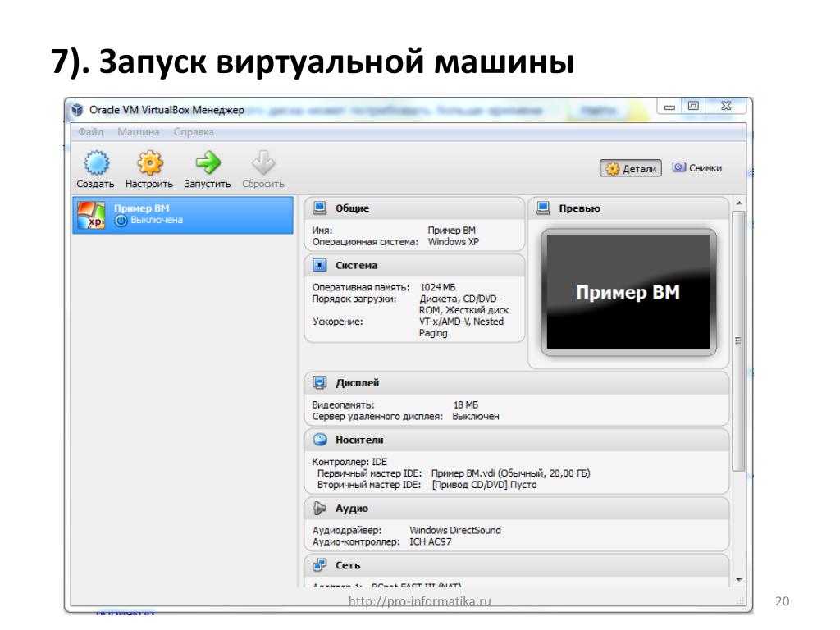
Task: Click the Создать (Create) toolbar icon
Action: [x=97, y=163]
